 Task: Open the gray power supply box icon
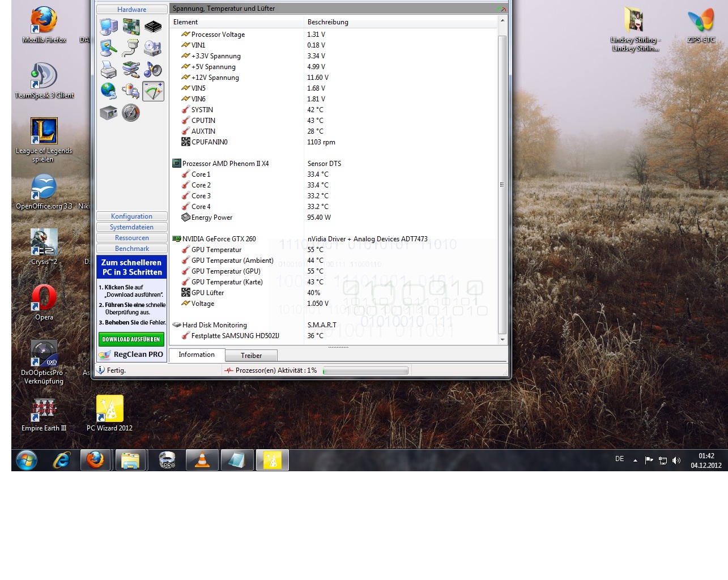pyautogui.click(x=109, y=113)
